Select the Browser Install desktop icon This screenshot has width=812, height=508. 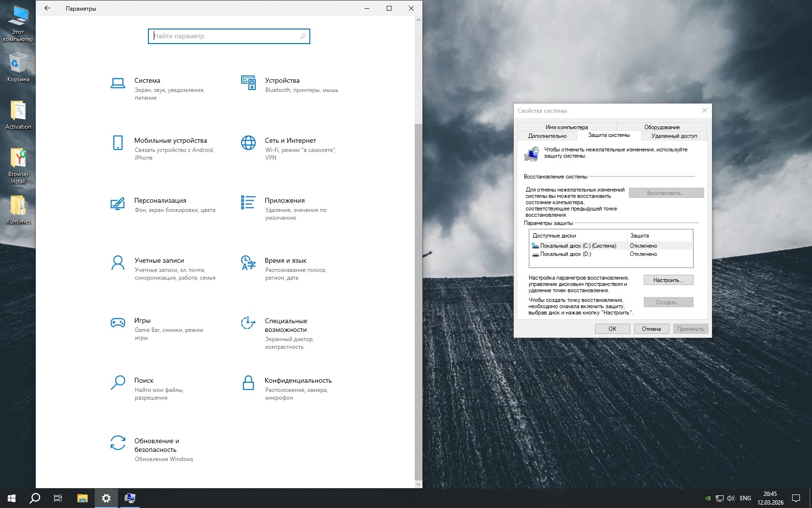click(x=18, y=166)
